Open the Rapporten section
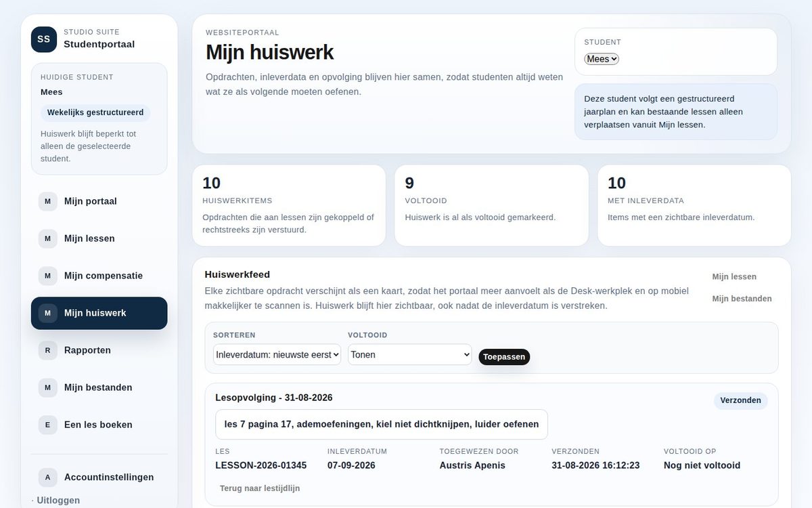The width and height of the screenshot is (812, 508). coord(99,350)
